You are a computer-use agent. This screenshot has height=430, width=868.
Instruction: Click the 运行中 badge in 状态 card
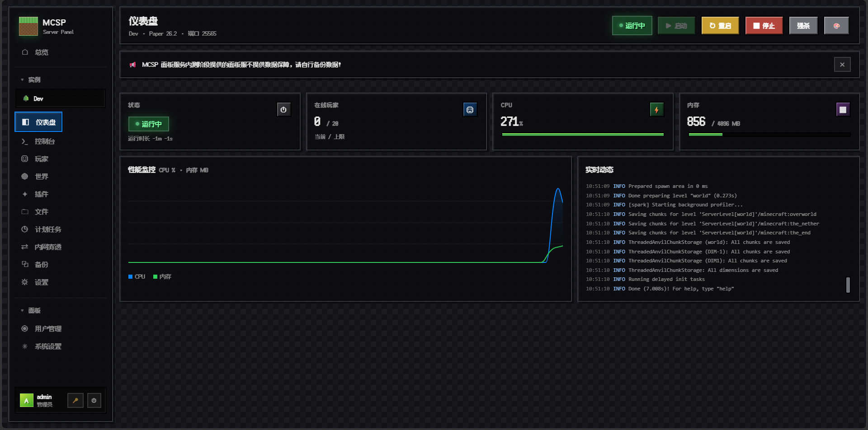[x=149, y=124]
